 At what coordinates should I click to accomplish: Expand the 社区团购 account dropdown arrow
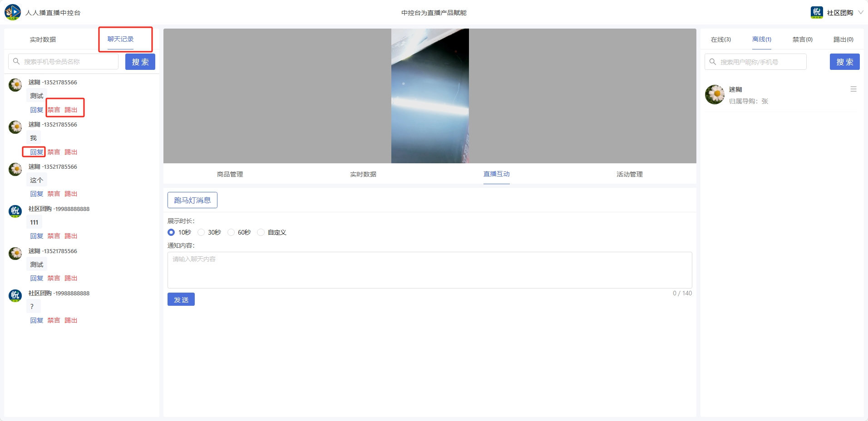(x=861, y=12)
